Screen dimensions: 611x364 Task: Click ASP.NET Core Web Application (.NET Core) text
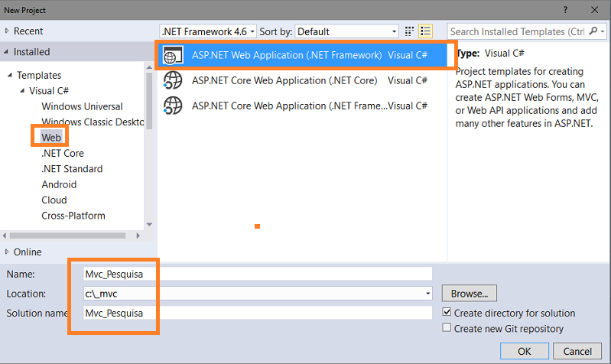pos(284,80)
